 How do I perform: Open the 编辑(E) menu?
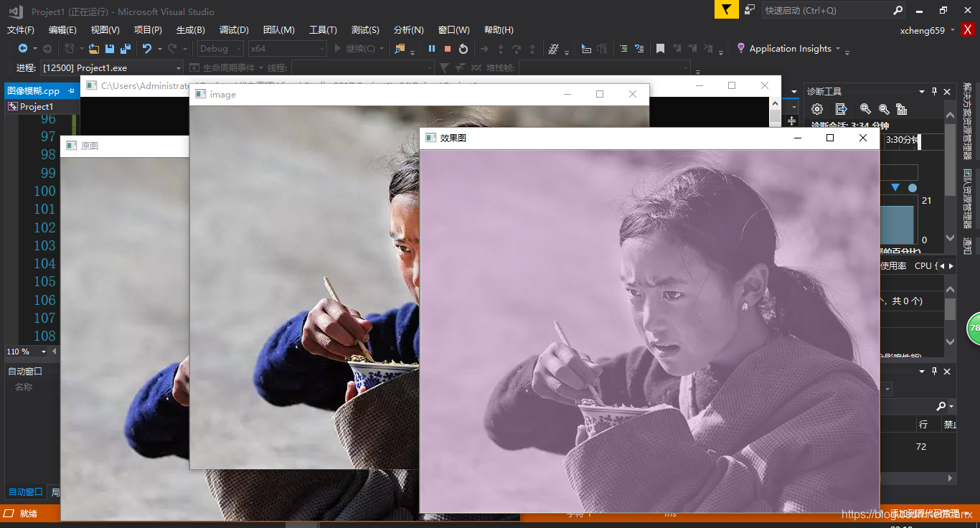pyautogui.click(x=62, y=30)
